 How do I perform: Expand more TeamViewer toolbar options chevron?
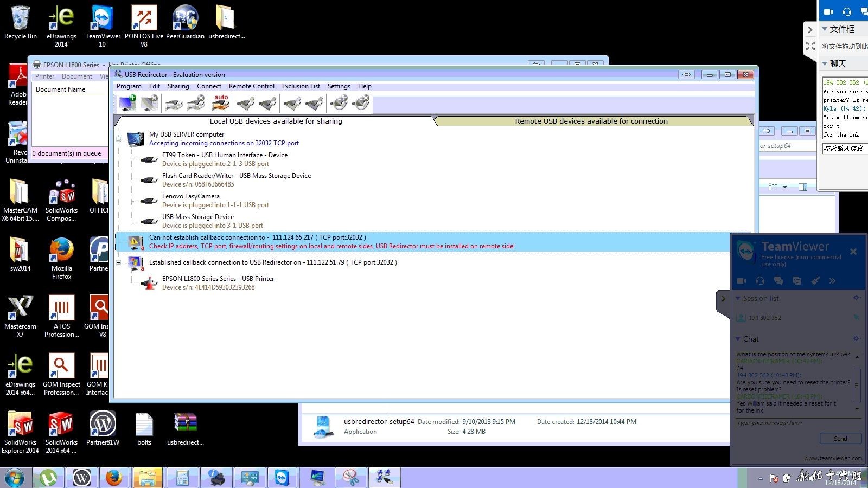coord(832,280)
